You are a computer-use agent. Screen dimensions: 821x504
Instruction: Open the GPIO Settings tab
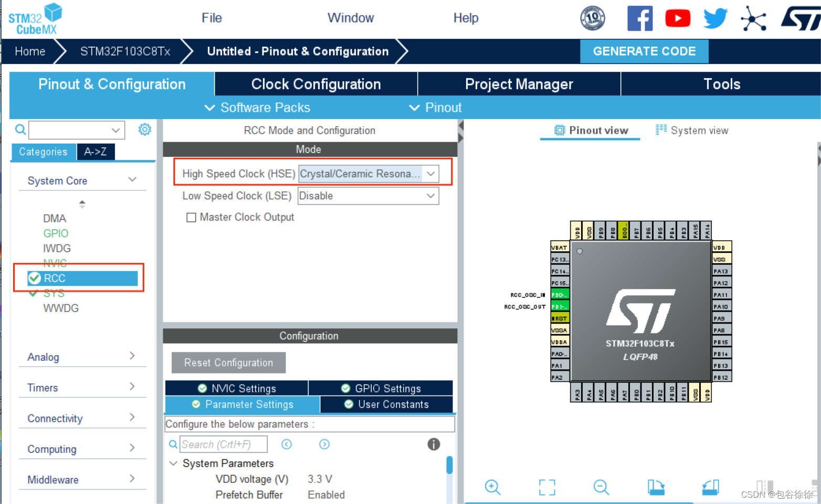pyautogui.click(x=381, y=388)
